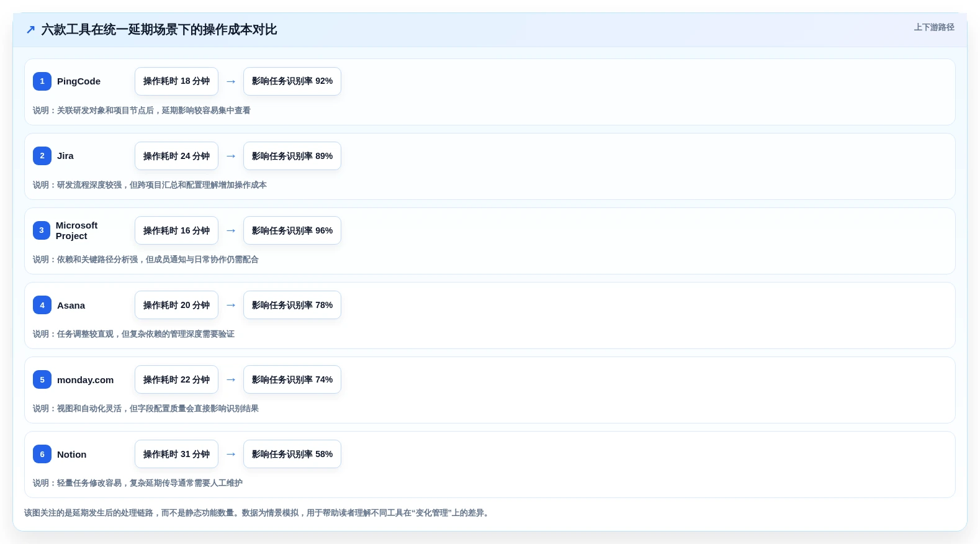Image resolution: width=980 pixels, height=544 pixels.
Task: Click the PingCode tool name
Action: pos(79,81)
